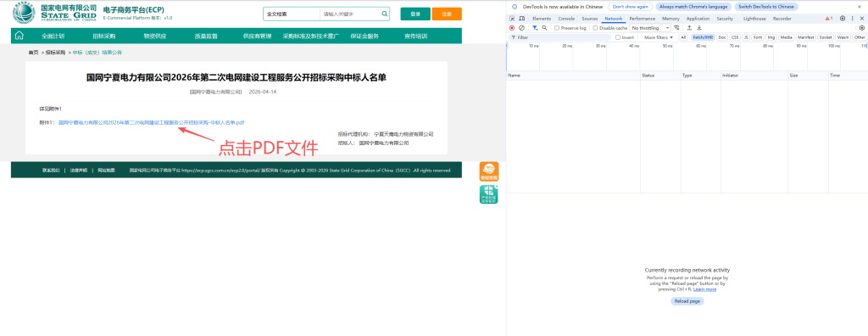Enable Disable cache checkbox
868x336 pixels.
coord(595,28)
